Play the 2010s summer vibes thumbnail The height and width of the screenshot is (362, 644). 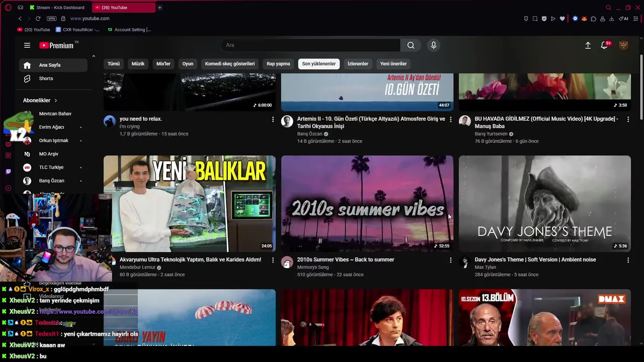[367, 204]
